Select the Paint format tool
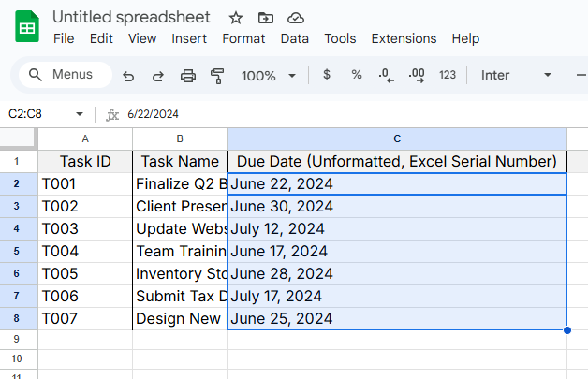588x379 pixels. (217, 76)
